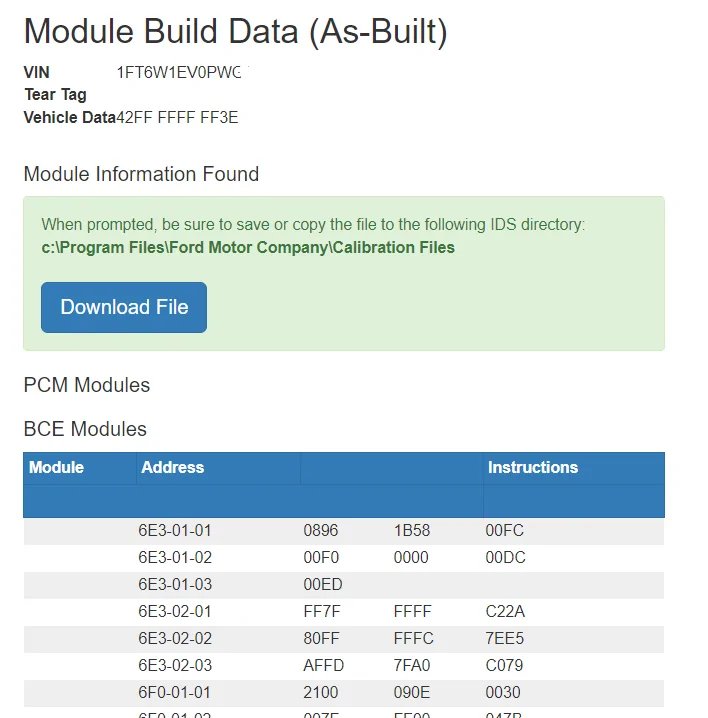Select the Module column header
This screenshot has width=708, height=718.
point(56,468)
